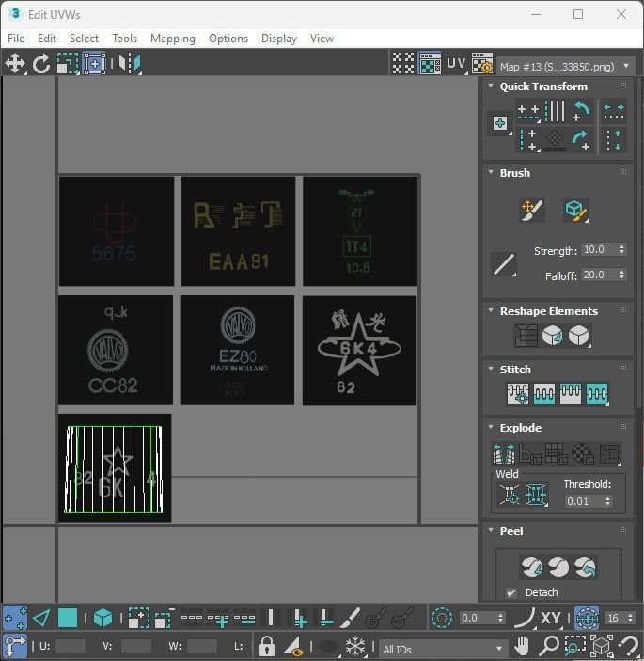Open the View menu
644x661 pixels.
coord(322,39)
